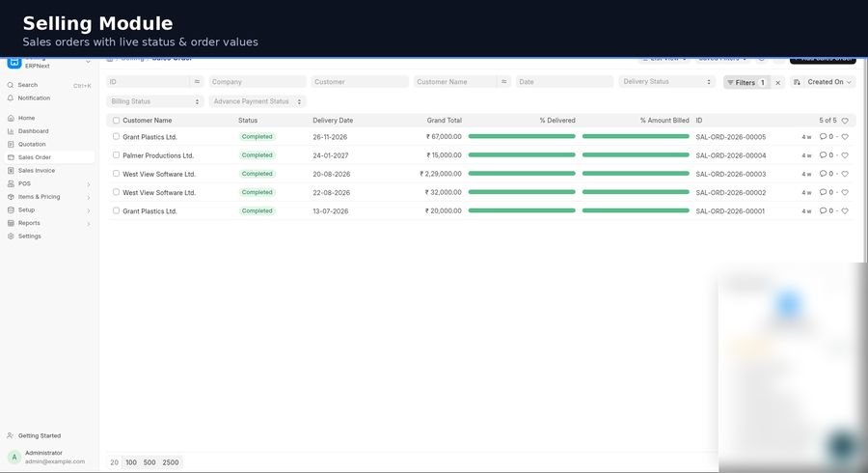The height and width of the screenshot is (473, 868).
Task: Open comments for SAL-ORD-2026-00003
Action: (826, 174)
